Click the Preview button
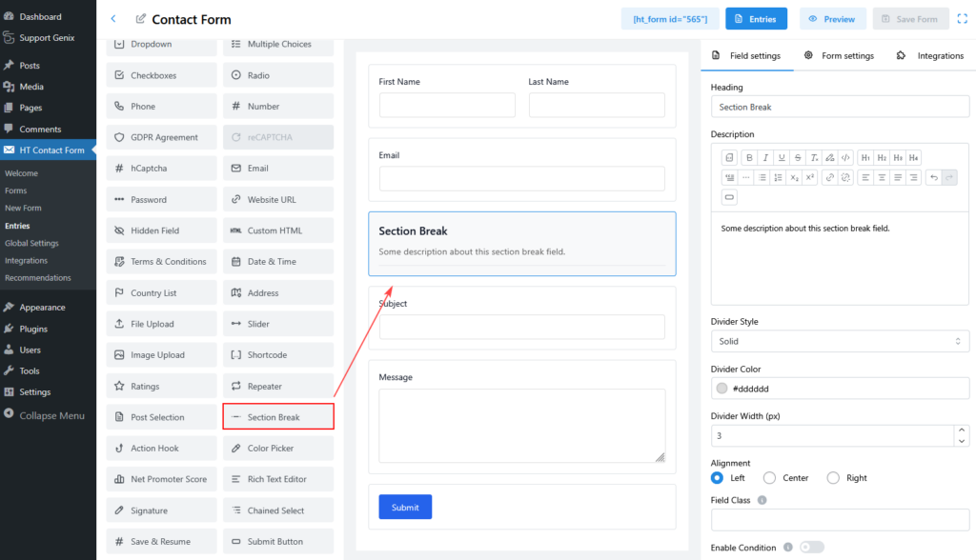 (x=832, y=19)
